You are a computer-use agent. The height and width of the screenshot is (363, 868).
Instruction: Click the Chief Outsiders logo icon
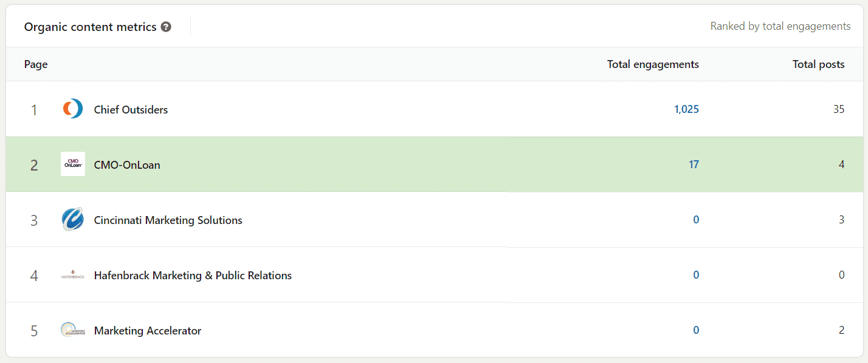(x=73, y=109)
